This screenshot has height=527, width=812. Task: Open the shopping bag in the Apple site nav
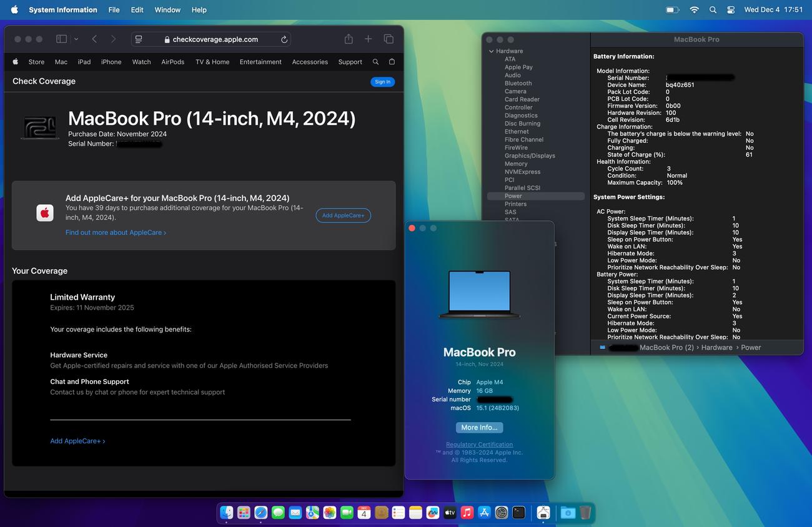(x=392, y=62)
